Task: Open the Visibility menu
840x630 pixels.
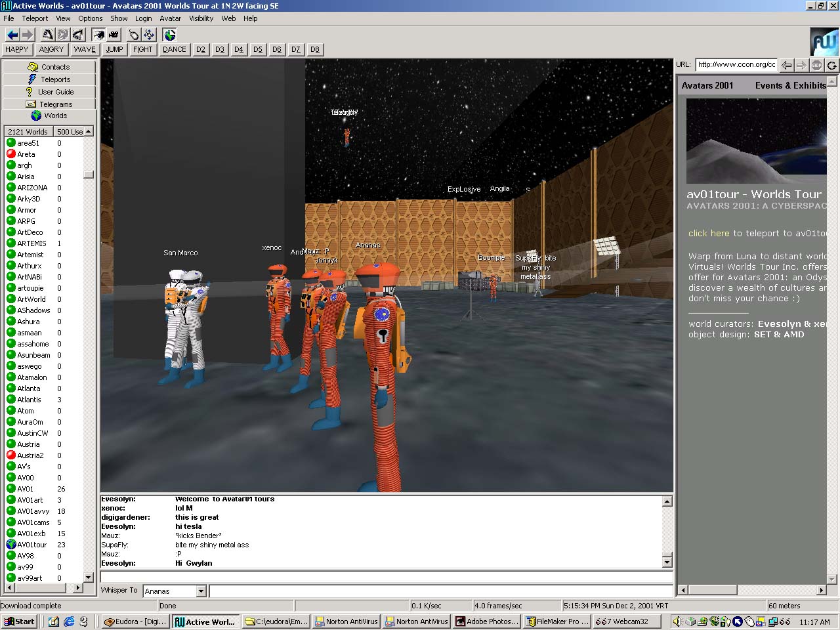Action: pos(201,18)
